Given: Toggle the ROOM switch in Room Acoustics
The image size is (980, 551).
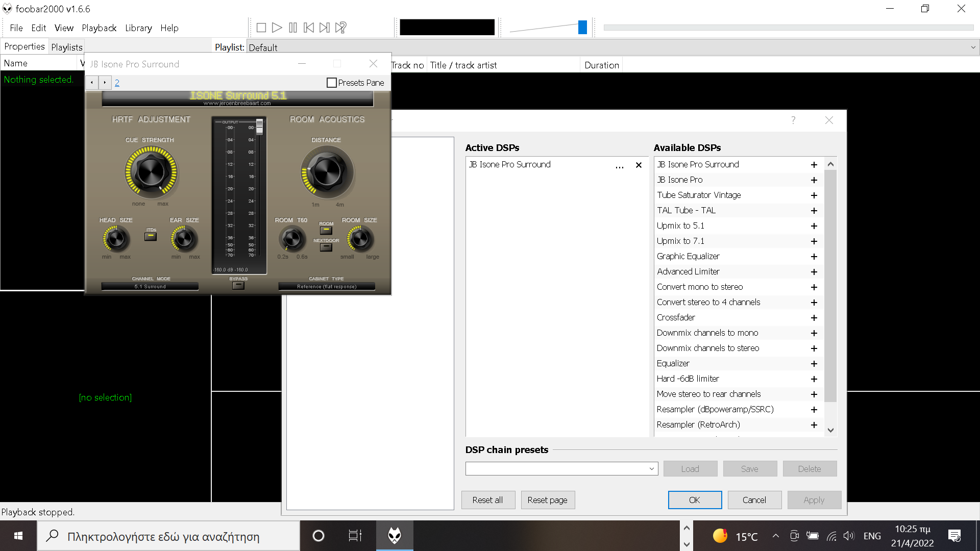Looking at the screenshot, I should point(326,230).
